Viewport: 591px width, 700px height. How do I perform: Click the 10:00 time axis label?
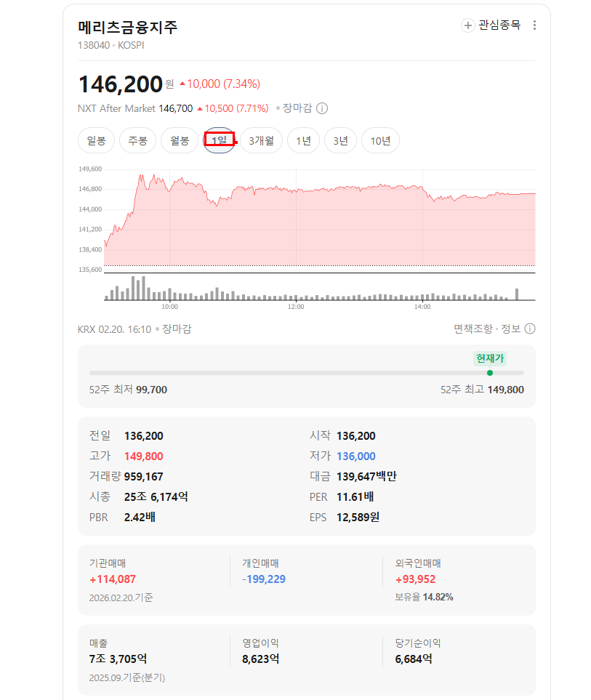pyautogui.click(x=169, y=307)
